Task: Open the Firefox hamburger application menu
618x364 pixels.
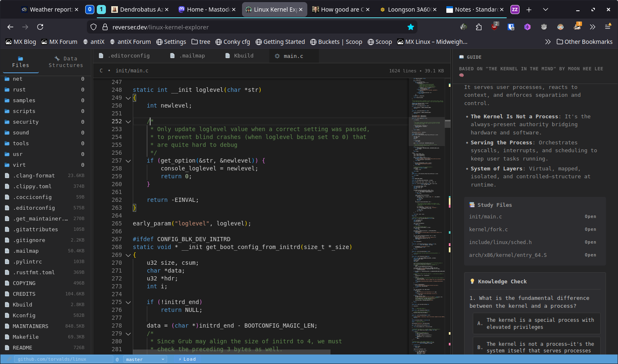Action: (608, 27)
